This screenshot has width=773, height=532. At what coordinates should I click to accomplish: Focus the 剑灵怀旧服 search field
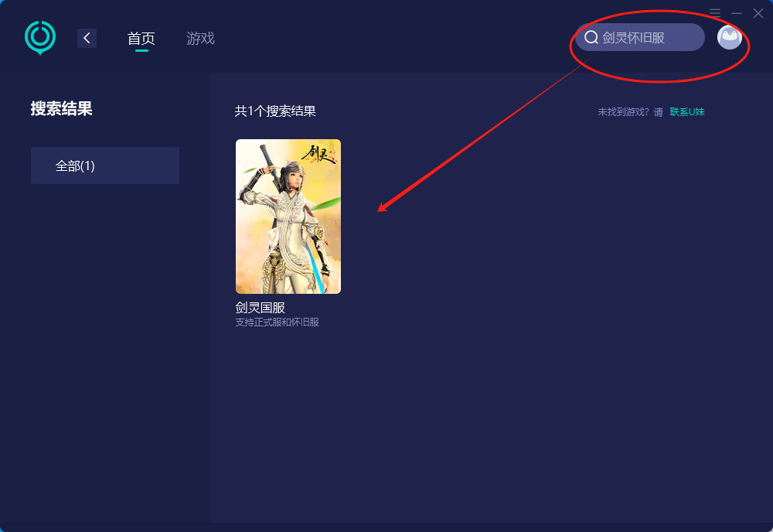coord(640,37)
